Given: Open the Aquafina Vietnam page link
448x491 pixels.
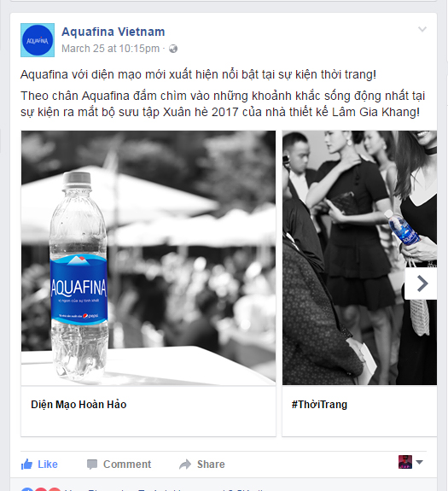Looking at the screenshot, I should (113, 32).
